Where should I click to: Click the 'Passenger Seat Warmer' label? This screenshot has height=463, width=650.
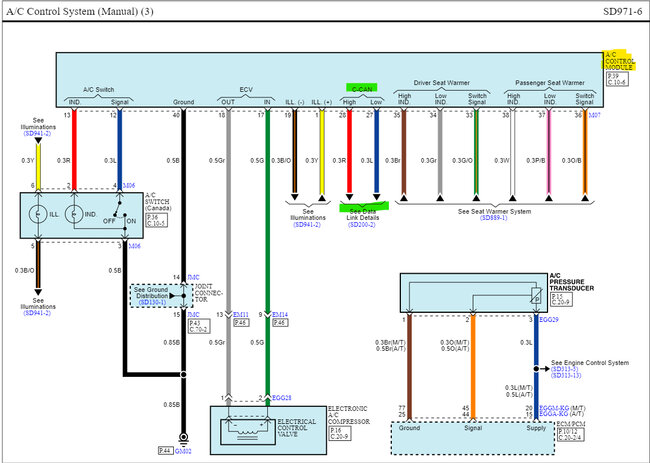550,83
